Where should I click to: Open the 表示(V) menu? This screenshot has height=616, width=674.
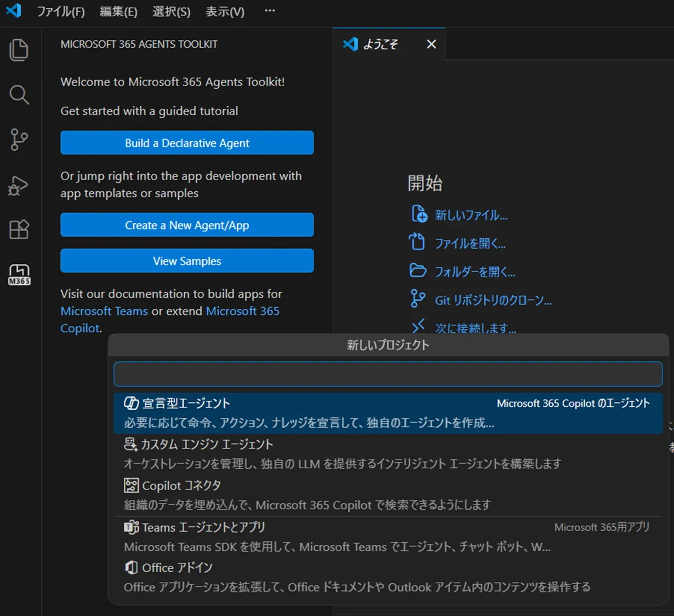pos(224,11)
